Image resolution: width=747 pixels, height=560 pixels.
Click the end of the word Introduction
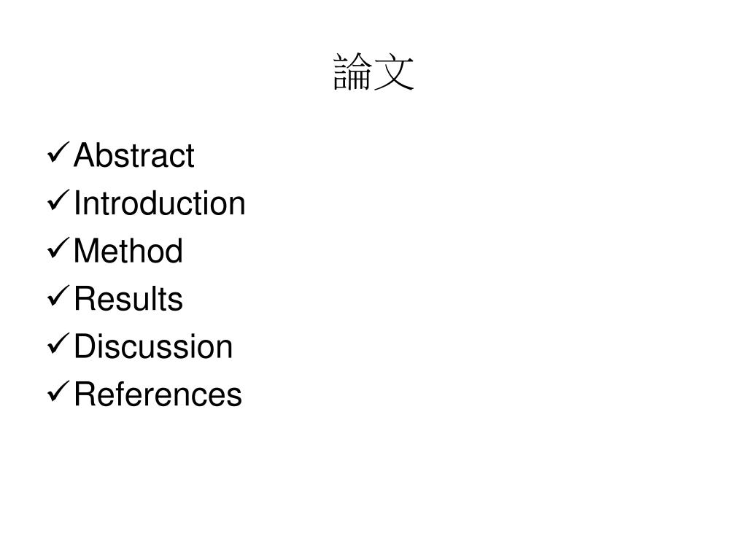(245, 204)
